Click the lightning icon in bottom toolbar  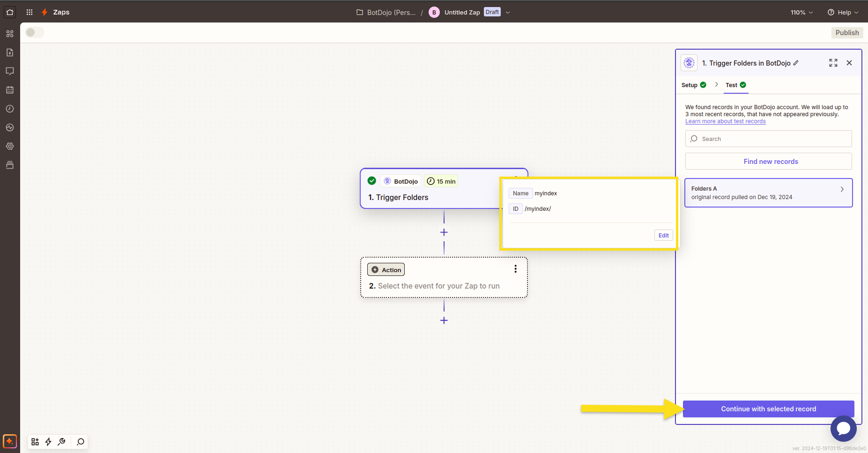tap(48, 442)
